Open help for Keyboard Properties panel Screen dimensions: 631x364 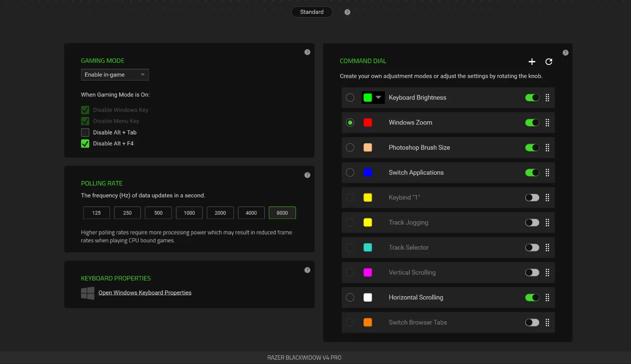(307, 270)
